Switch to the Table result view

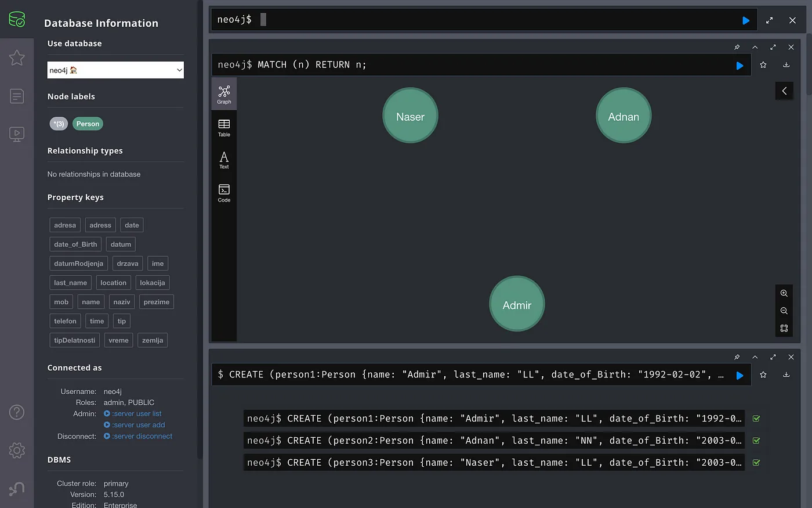tap(224, 127)
